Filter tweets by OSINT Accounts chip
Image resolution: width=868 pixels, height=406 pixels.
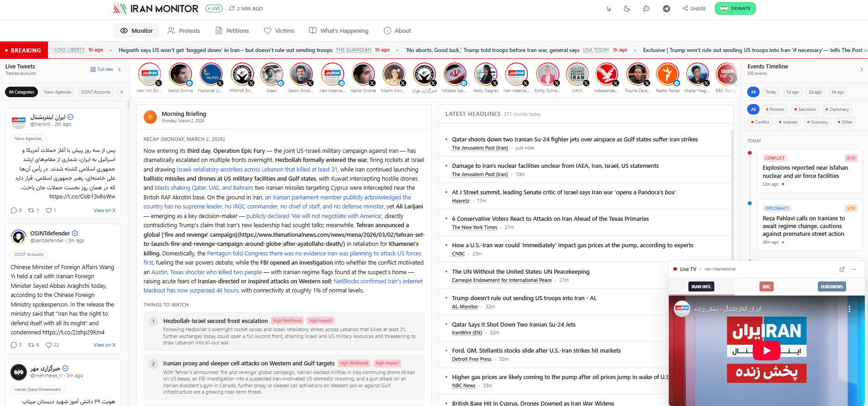[x=96, y=92]
